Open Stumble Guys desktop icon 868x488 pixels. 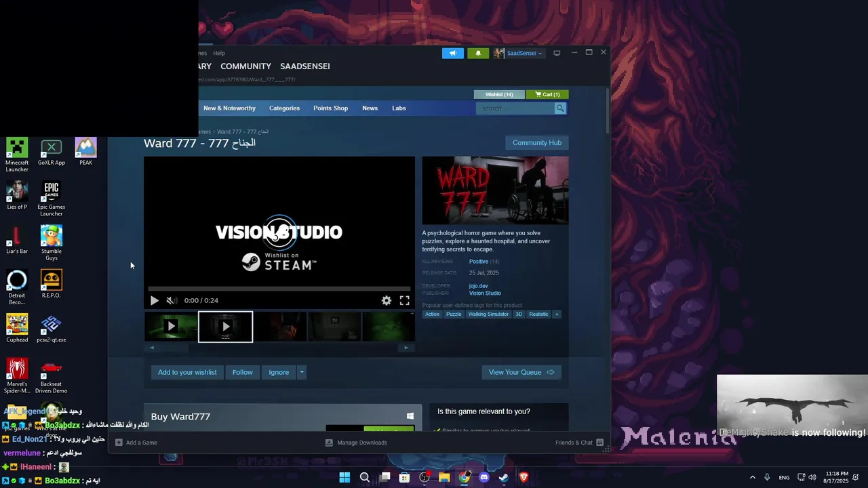coord(52,243)
